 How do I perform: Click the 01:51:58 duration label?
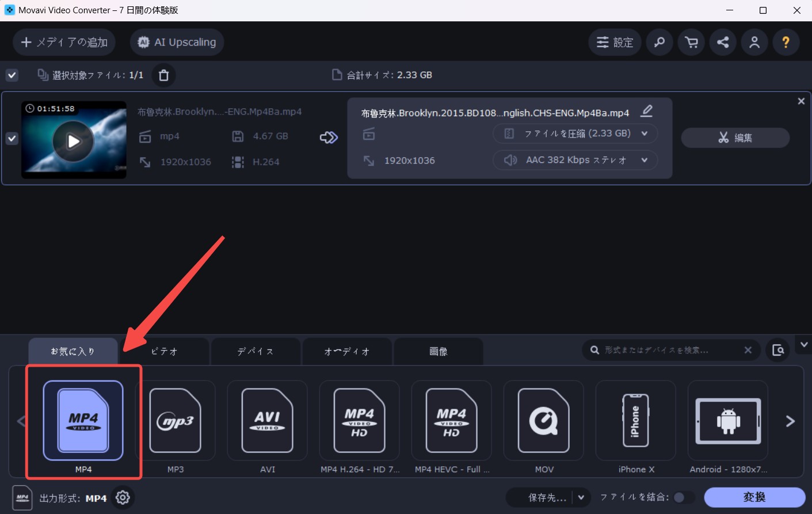[56, 108]
